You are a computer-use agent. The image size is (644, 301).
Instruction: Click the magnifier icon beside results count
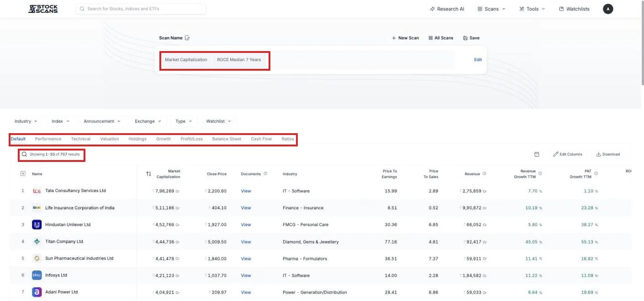coord(24,154)
